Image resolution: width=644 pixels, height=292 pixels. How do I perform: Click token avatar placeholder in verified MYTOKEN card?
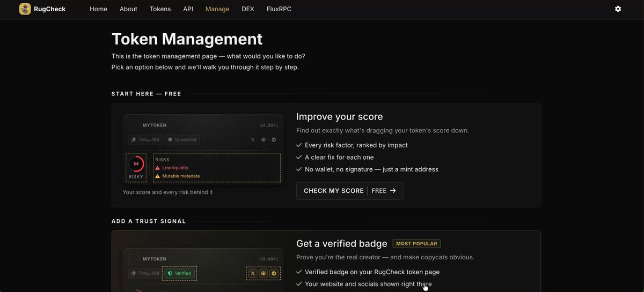coord(134,259)
